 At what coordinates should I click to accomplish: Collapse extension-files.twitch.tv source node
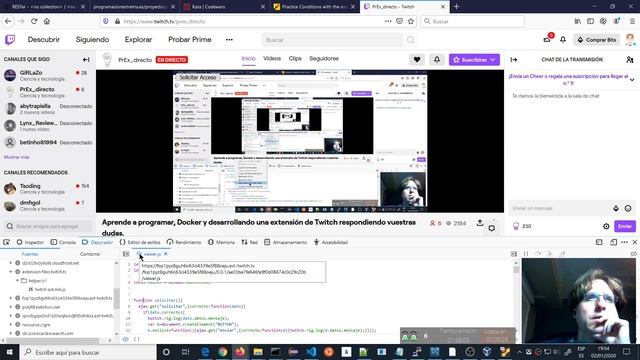tap(11, 272)
